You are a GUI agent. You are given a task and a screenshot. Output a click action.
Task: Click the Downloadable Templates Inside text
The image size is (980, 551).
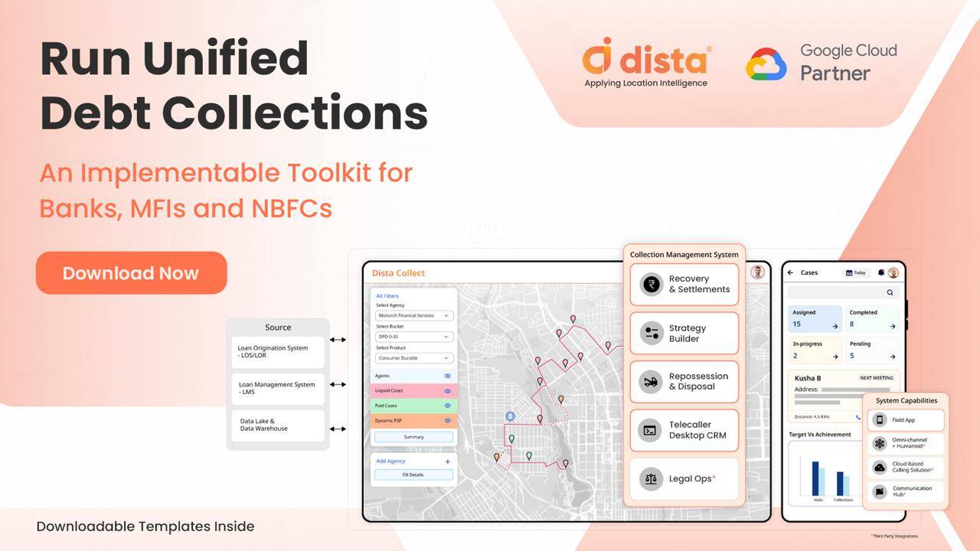pyautogui.click(x=145, y=527)
